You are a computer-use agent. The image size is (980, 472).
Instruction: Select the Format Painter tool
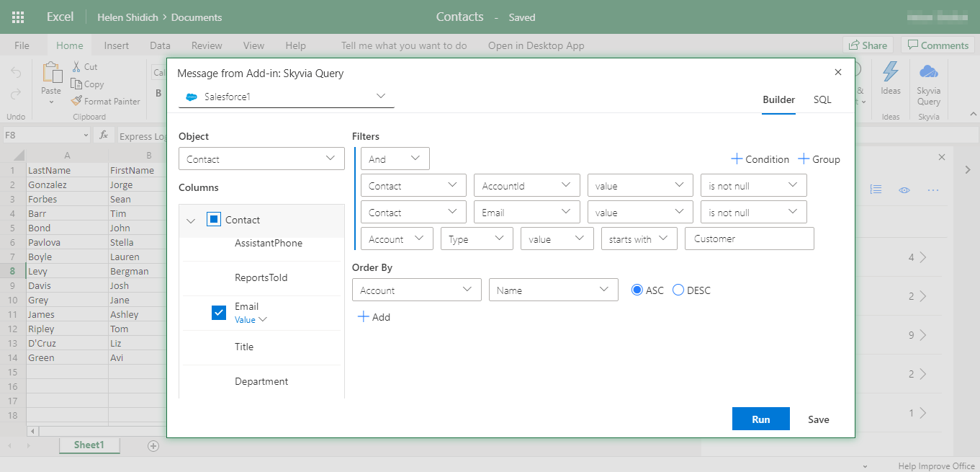click(106, 101)
